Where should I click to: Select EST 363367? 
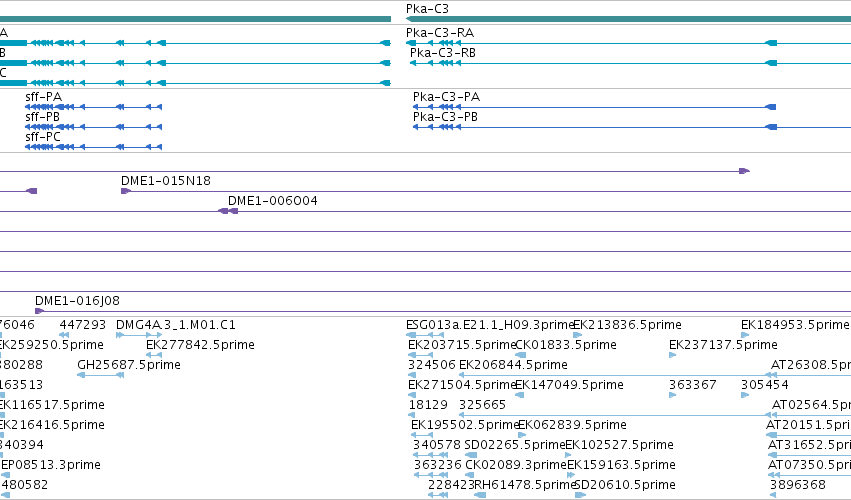pyautogui.click(x=693, y=385)
